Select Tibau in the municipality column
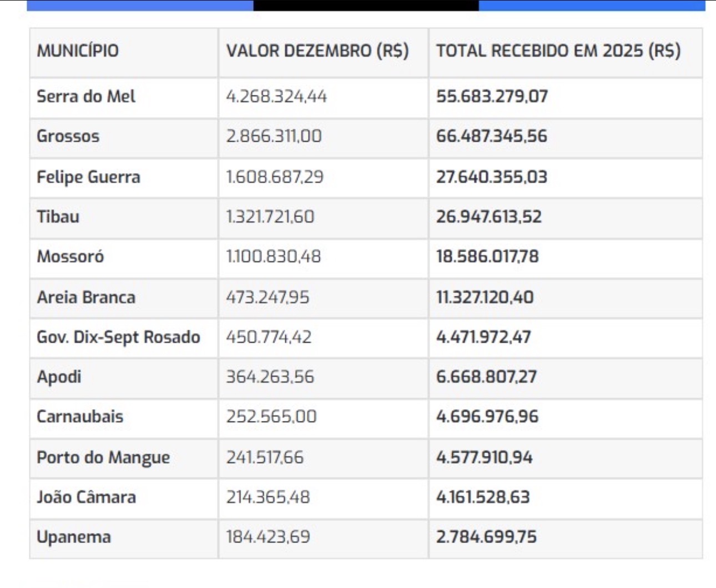Screen dimensions: 716x588 click(x=58, y=217)
